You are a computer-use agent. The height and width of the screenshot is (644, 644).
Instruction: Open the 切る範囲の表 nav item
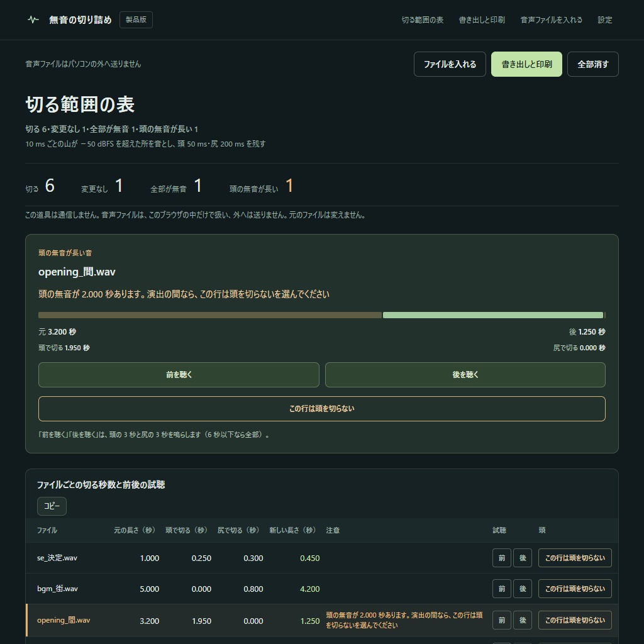[x=422, y=19]
